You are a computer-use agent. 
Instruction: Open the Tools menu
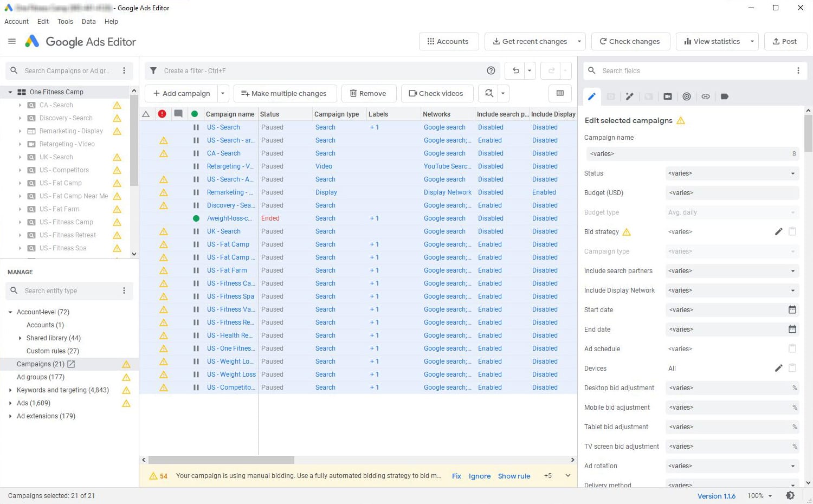[65, 22]
